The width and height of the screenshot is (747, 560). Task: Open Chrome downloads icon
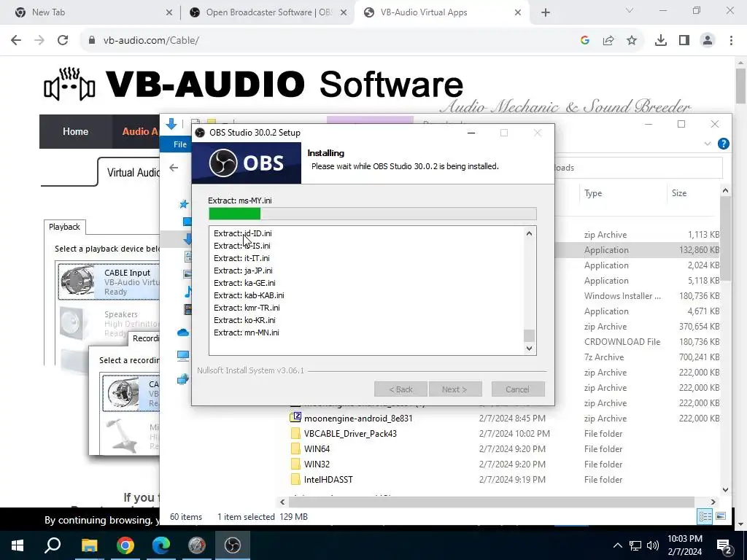pos(661,41)
